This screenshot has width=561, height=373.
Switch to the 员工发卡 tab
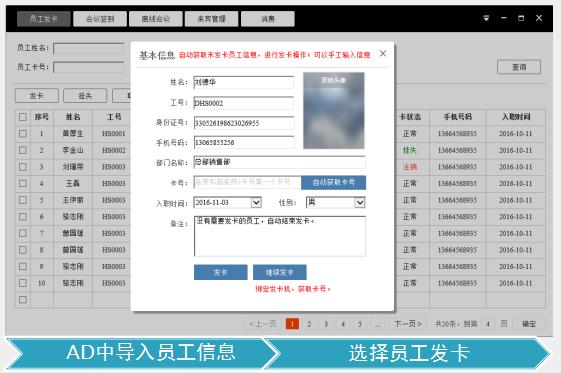(x=44, y=19)
